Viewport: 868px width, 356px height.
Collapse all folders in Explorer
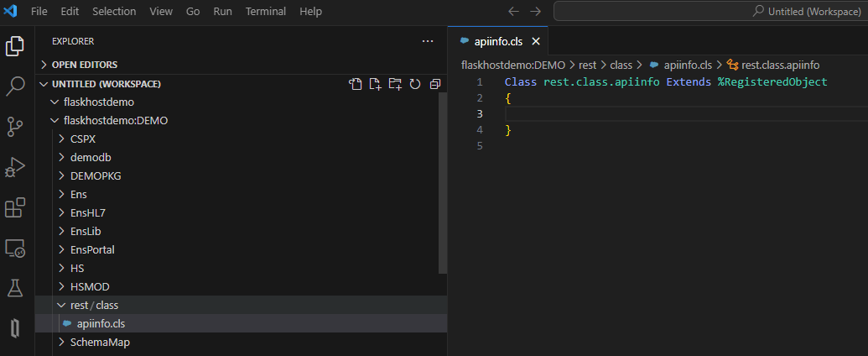pyautogui.click(x=435, y=84)
